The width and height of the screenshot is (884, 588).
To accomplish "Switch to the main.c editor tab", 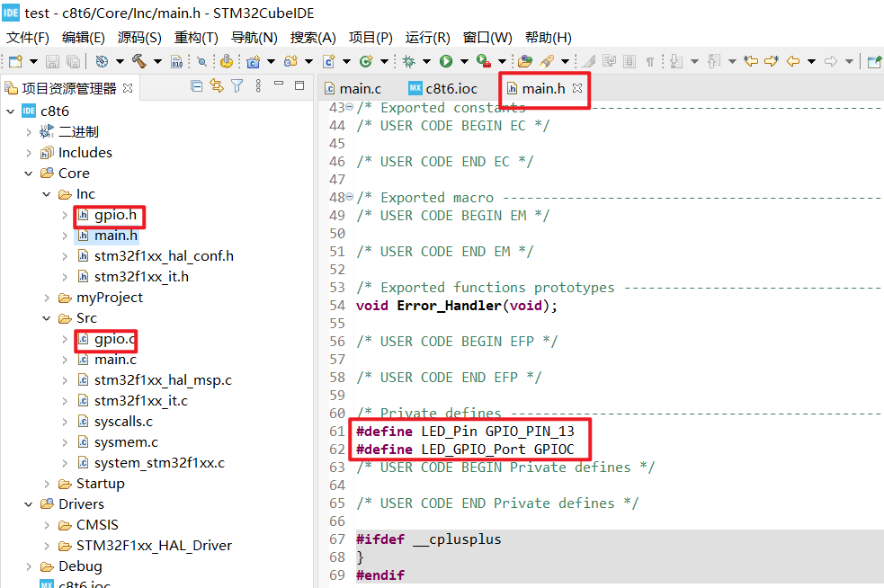I will tap(353, 88).
